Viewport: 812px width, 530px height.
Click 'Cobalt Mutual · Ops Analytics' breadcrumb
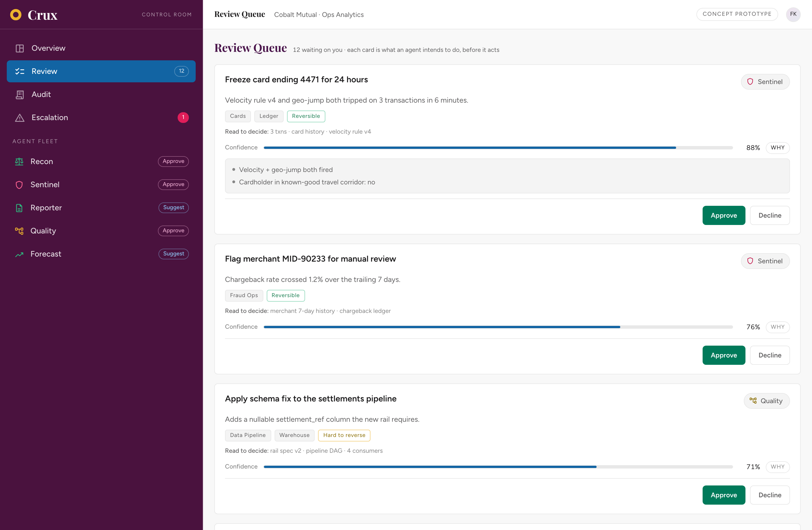point(319,15)
